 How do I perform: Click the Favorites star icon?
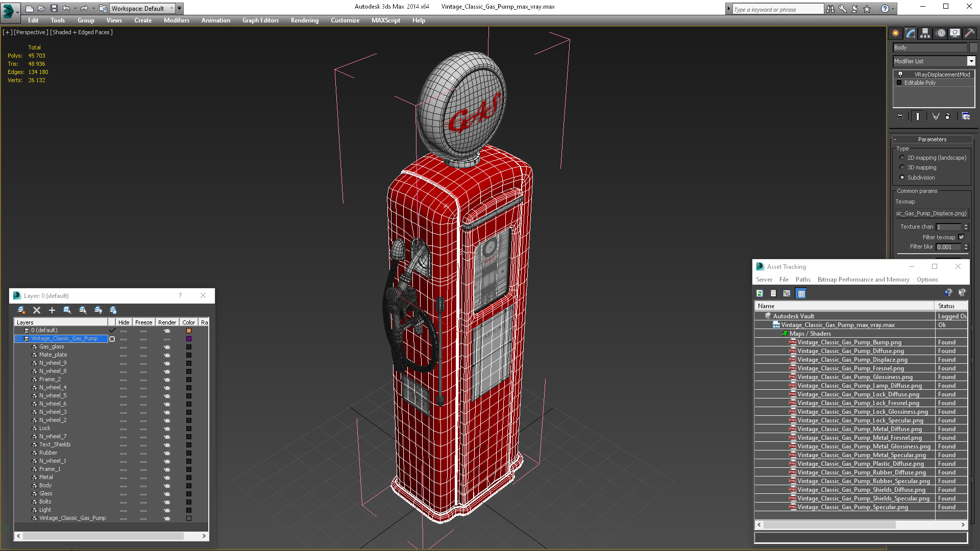[x=867, y=9]
